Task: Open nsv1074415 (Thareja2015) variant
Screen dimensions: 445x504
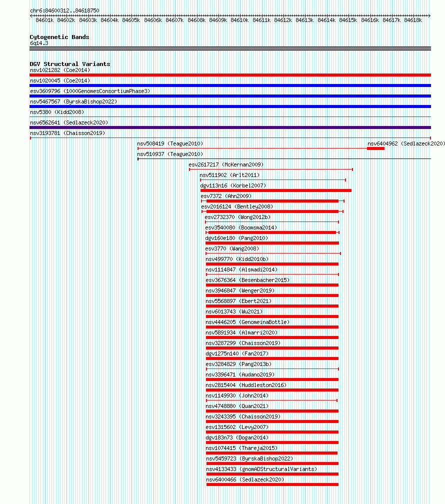Action: point(241,448)
